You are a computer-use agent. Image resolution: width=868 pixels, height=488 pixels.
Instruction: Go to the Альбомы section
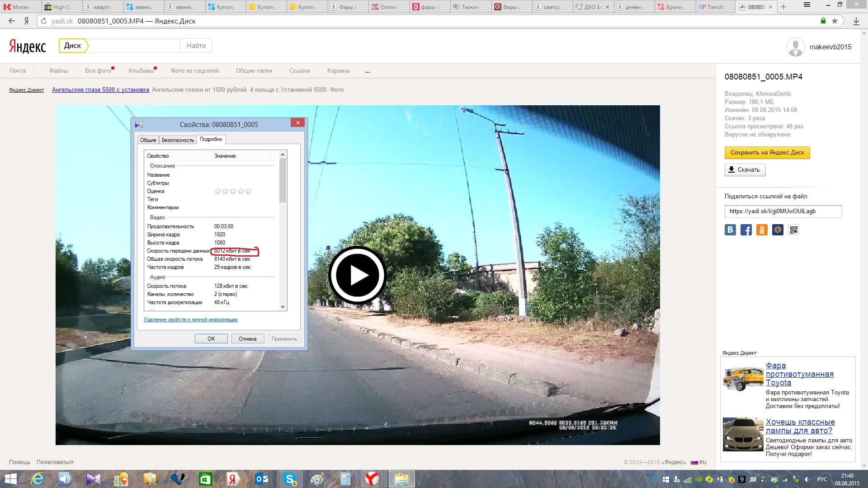coord(141,71)
